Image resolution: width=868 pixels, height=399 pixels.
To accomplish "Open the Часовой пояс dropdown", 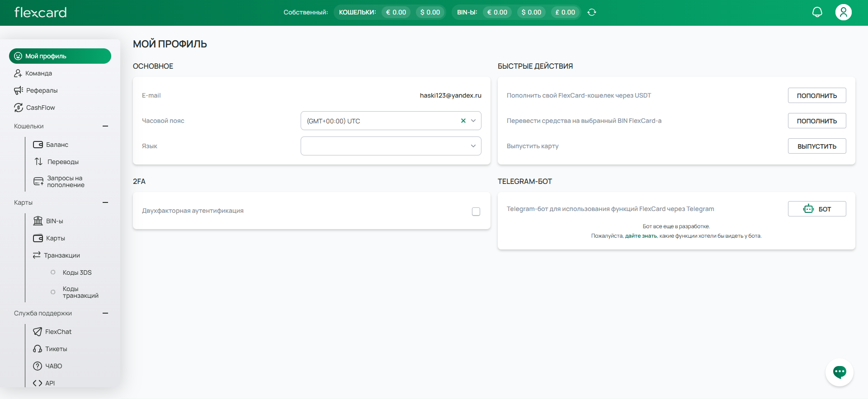I will [391, 121].
